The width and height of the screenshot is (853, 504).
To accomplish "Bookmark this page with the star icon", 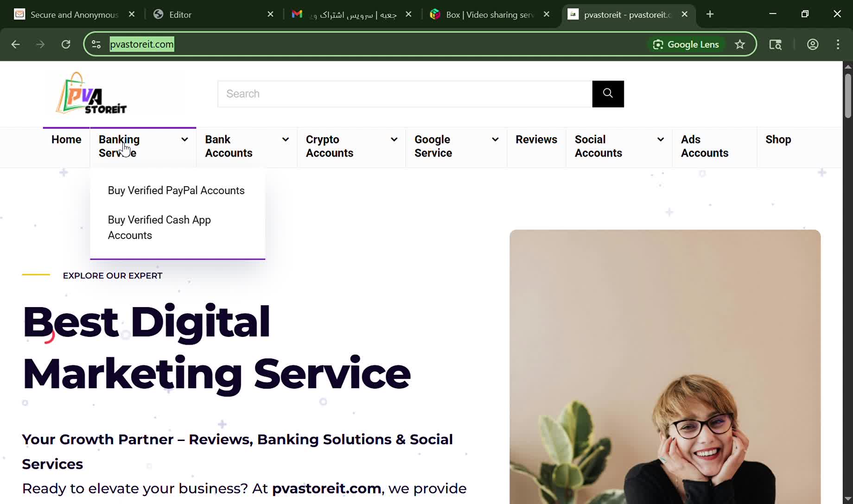I will tap(740, 44).
